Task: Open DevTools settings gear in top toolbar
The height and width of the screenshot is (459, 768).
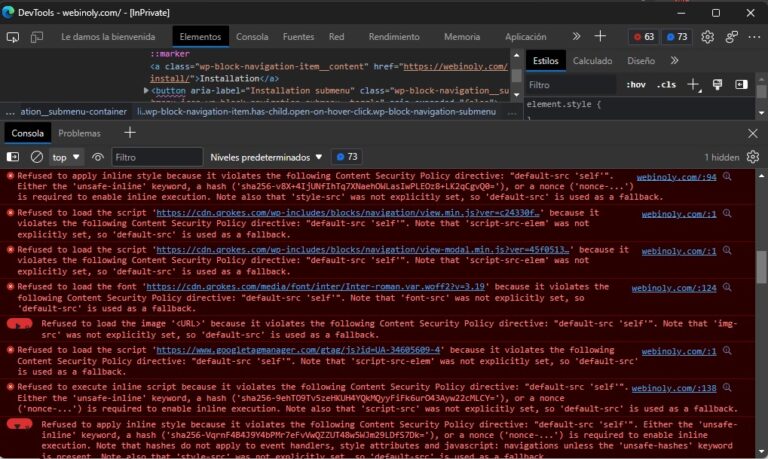Action: point(707,37)
